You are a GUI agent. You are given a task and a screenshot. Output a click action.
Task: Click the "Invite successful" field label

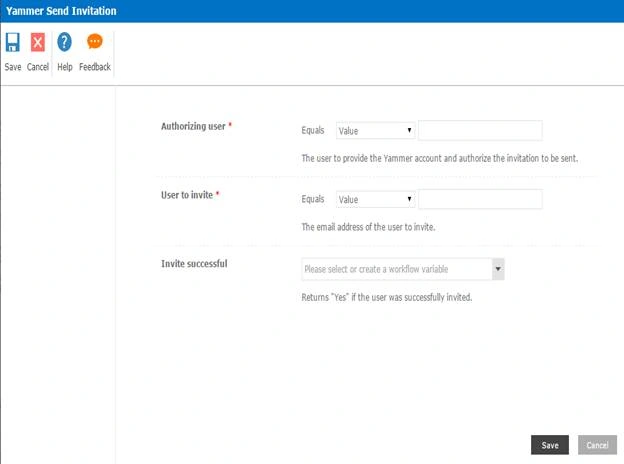tap(194, 264)
